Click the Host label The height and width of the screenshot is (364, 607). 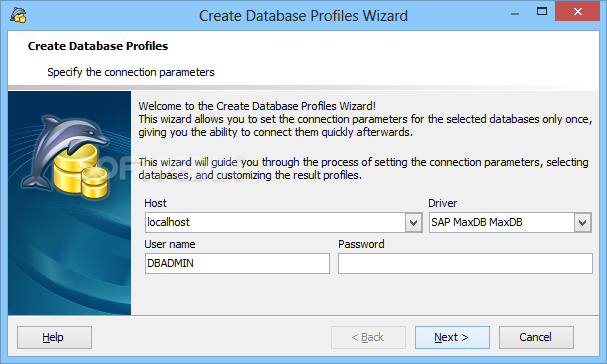tap(155, 203)
